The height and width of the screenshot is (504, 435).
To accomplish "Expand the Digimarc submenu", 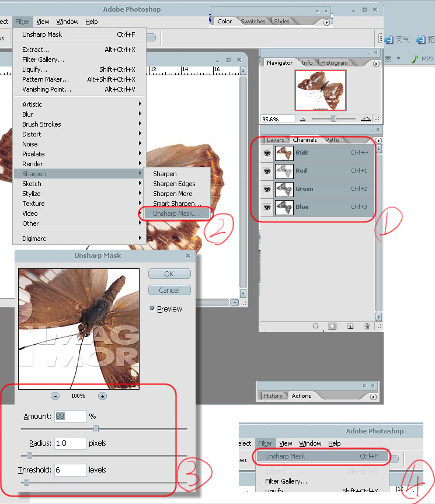I will coord(79,239).
